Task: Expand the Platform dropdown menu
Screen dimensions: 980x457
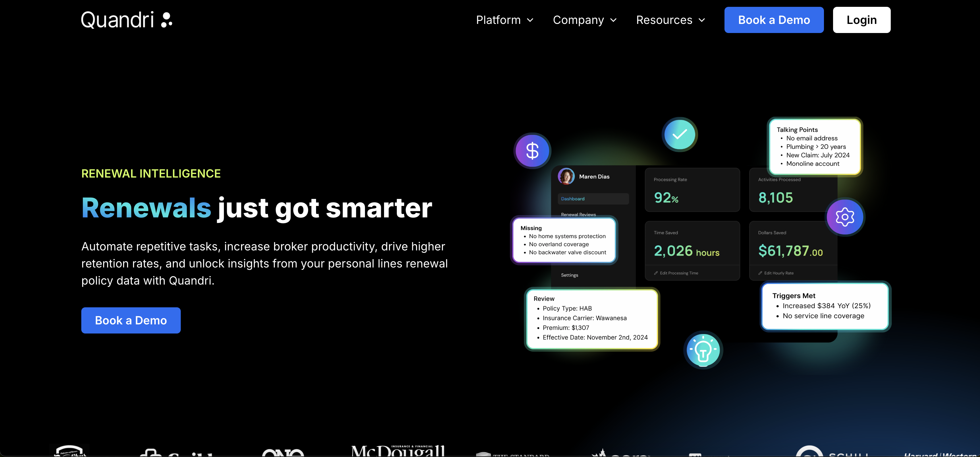Action: pyautogui.click(x=505, y=20)
